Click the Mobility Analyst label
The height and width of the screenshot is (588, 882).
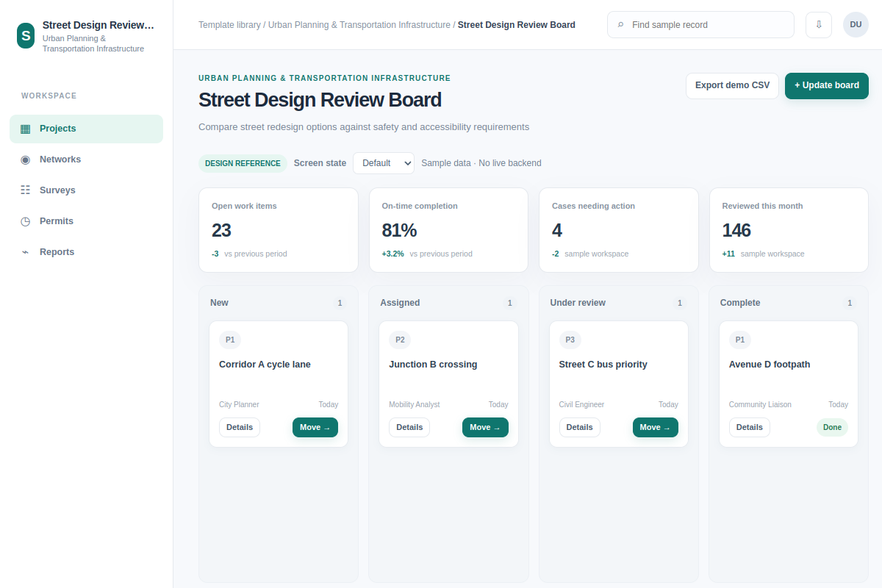pos(415,404)
